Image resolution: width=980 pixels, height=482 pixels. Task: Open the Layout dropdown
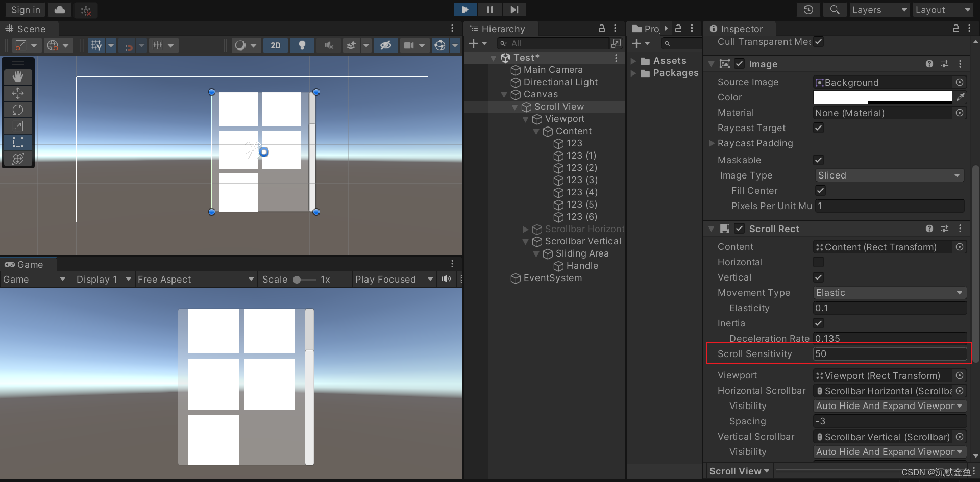[x=943, y=10]
